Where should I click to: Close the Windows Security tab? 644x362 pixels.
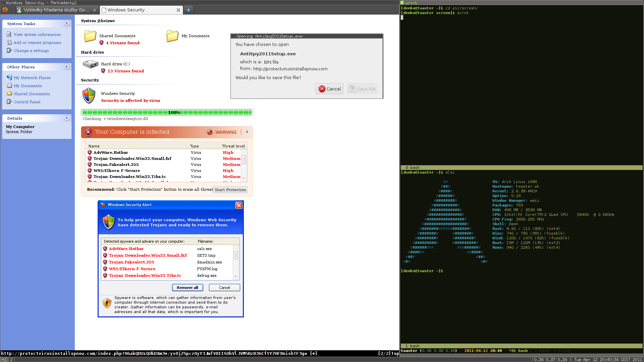[178, 10]
